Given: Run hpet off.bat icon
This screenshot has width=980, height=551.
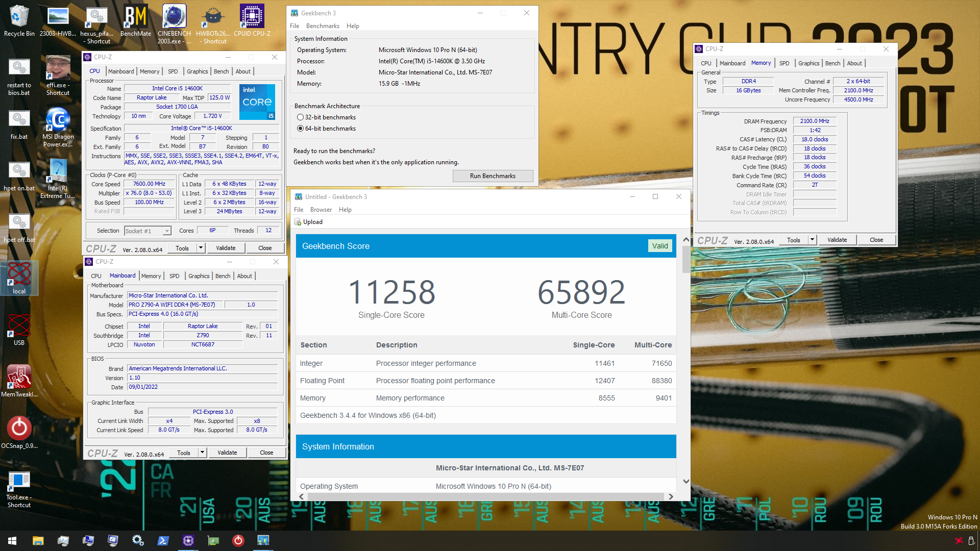Looking at the screenshot, I should click(19, 227).
